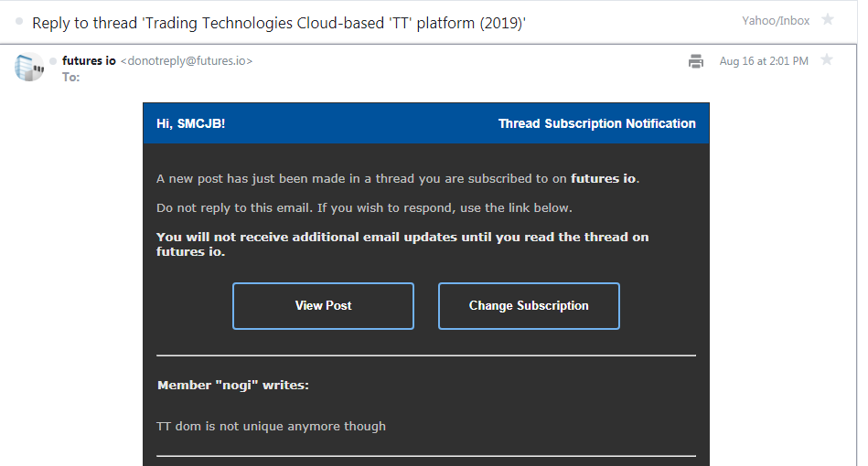This screenshot has width=868, height=466.
Task: Click the Change Subscription button
Action: (x=529, y=306)
